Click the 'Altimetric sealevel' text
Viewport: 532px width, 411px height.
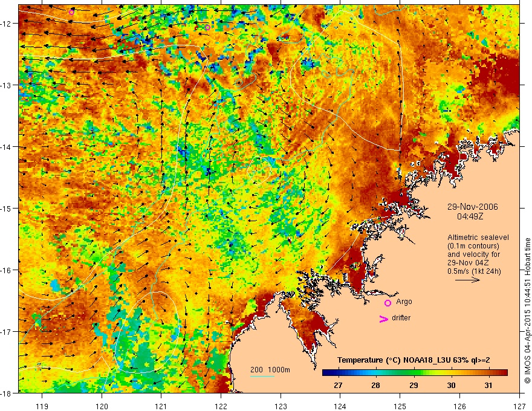[478, 238]
